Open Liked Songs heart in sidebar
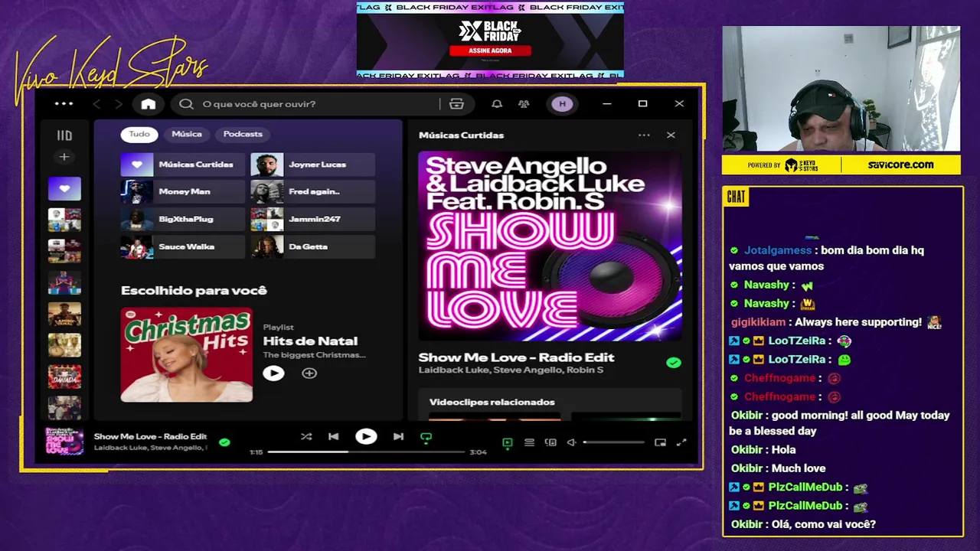980x551 pixels. click(64, 188)
